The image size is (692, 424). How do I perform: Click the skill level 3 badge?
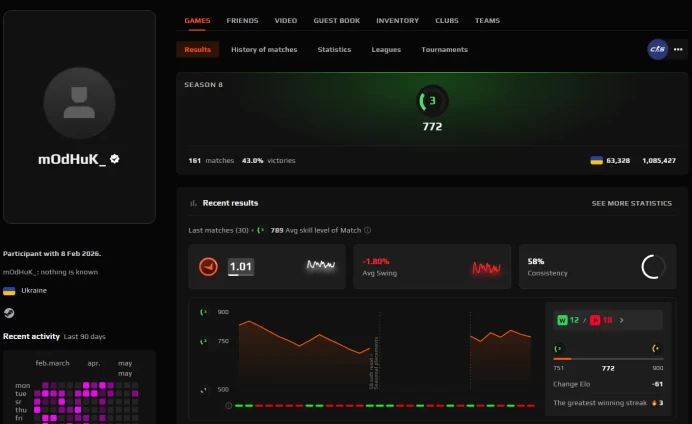pos(432,101)
